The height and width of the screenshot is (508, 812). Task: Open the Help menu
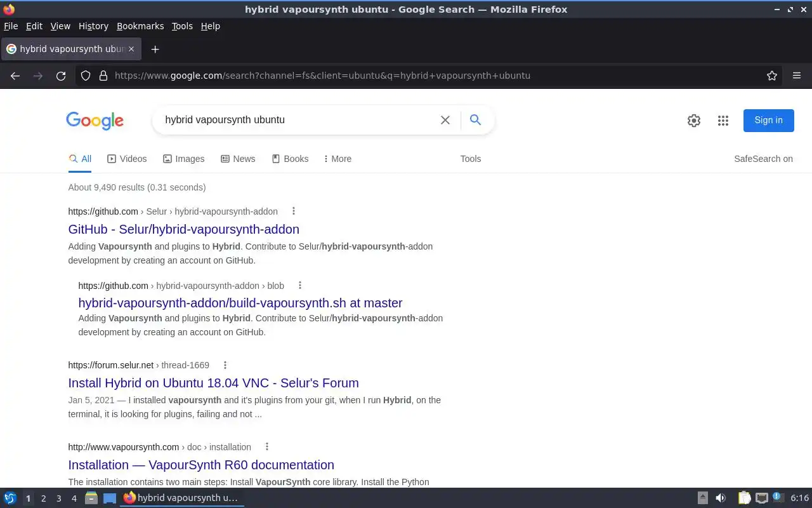coord(211,26)
